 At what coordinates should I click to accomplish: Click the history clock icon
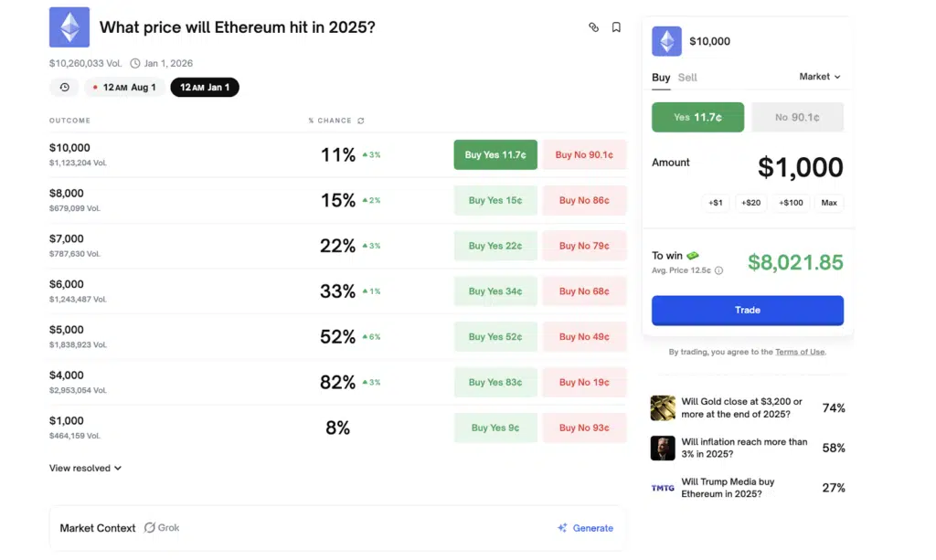tap(64, 88)
